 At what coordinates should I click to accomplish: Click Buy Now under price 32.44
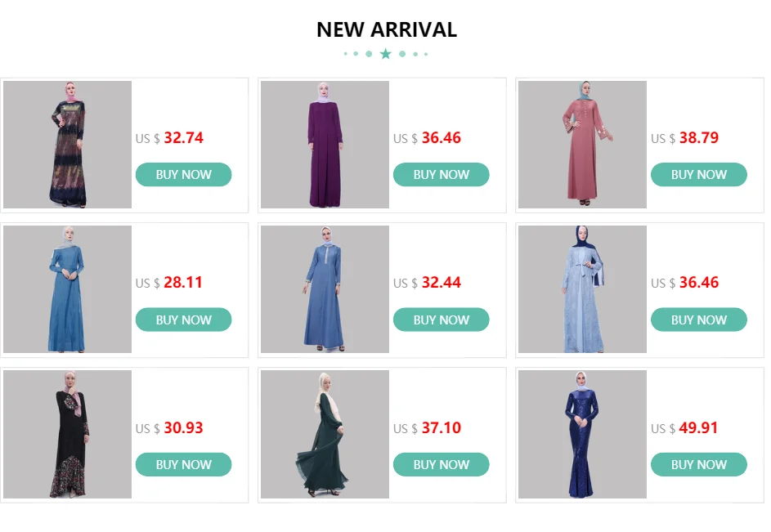(x=441, y=320)
